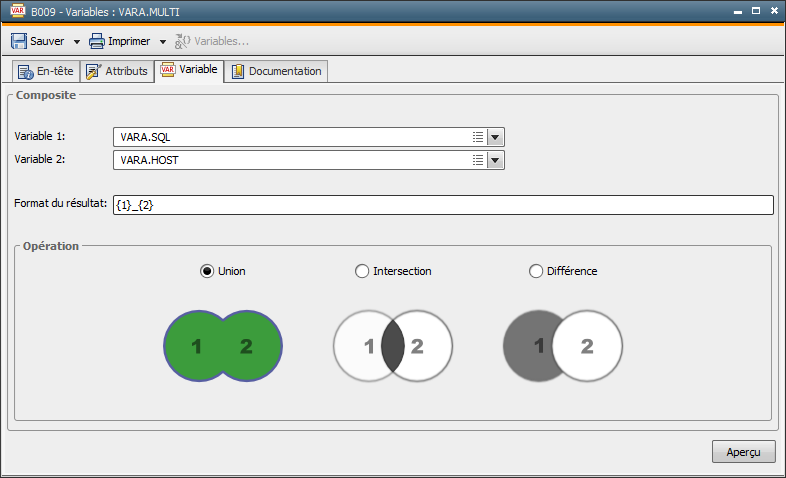
Task: Maximize the B009 Variables window
Action: pyautogui.click(x=756, y=11)
